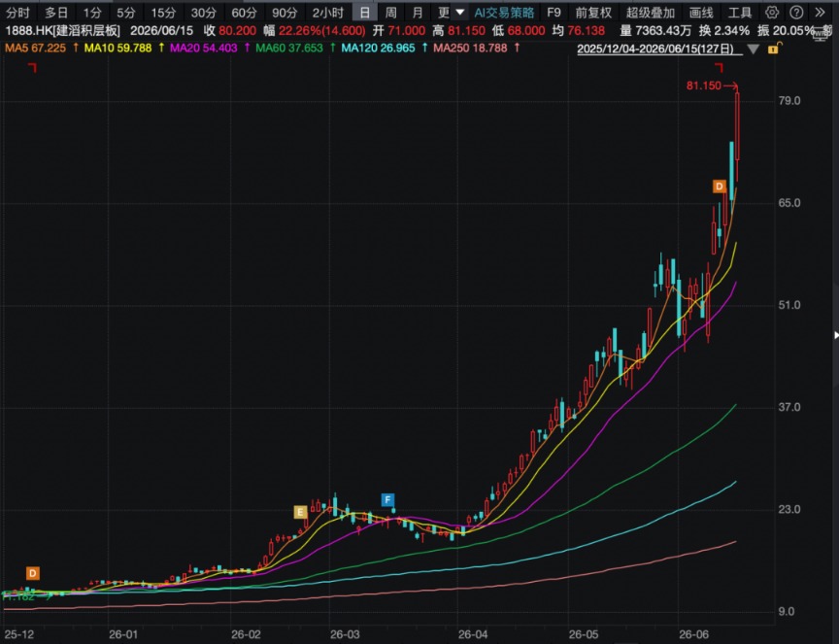839x644 pixels.
Task: Open the 更 more periods dropdown arrow
Action: pos(460,13)
